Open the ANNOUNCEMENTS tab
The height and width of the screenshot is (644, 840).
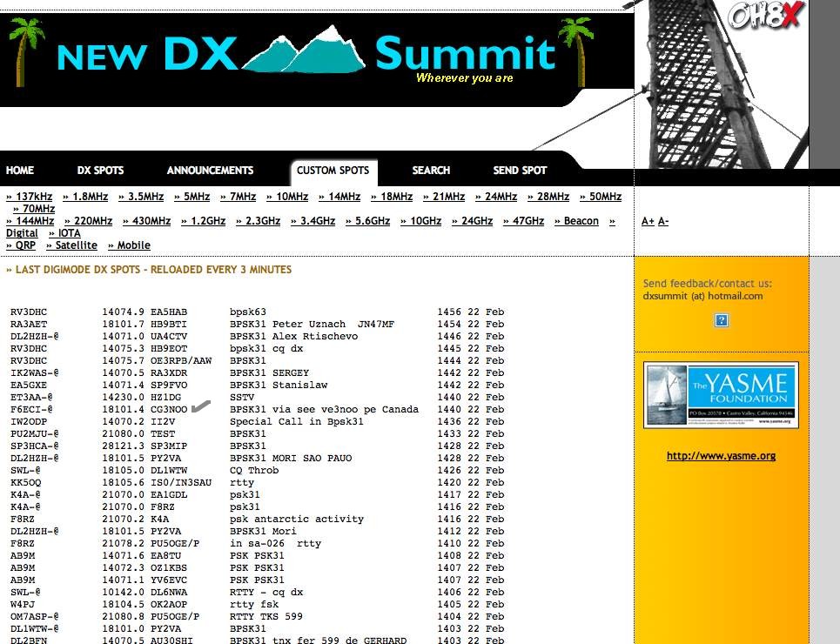tap(210, 171)
